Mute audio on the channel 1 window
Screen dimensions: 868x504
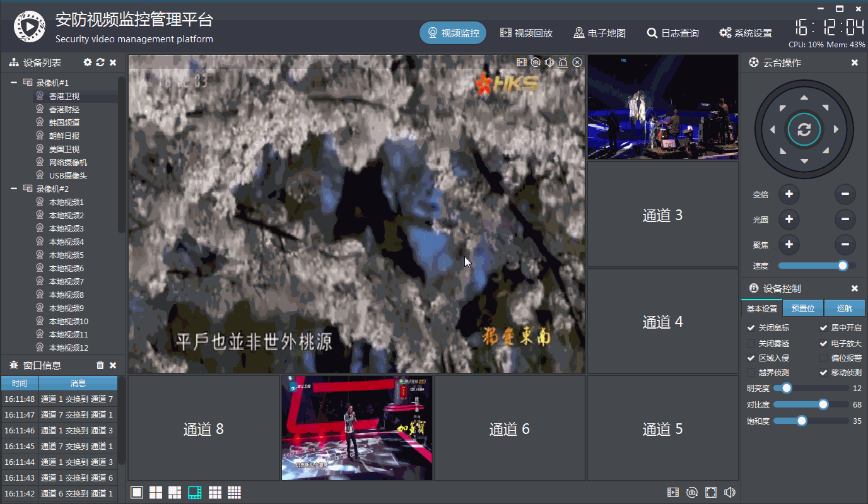[x=549, y=62]
